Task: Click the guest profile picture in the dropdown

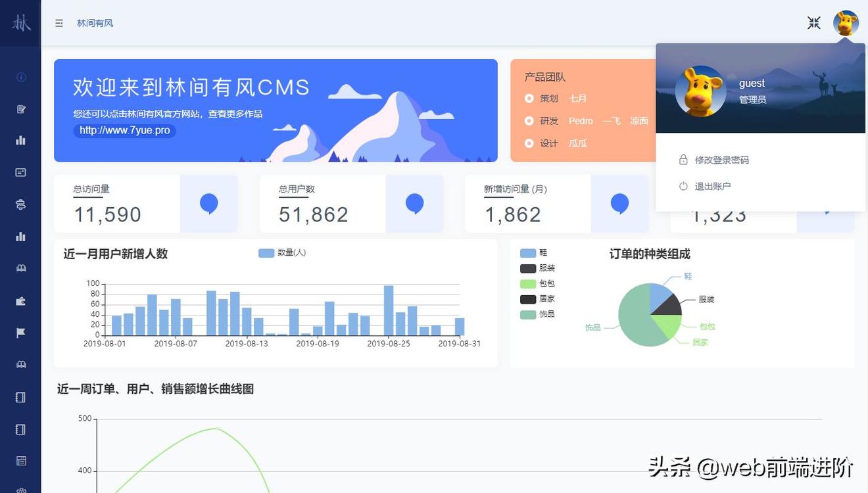Action: [701, 91]
